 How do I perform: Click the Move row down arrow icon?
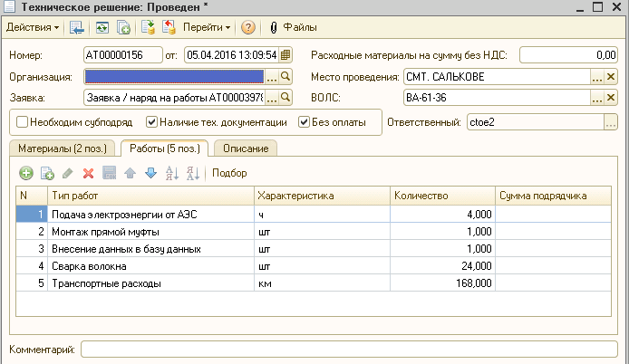pyautogui.click(x=150, y=173)
